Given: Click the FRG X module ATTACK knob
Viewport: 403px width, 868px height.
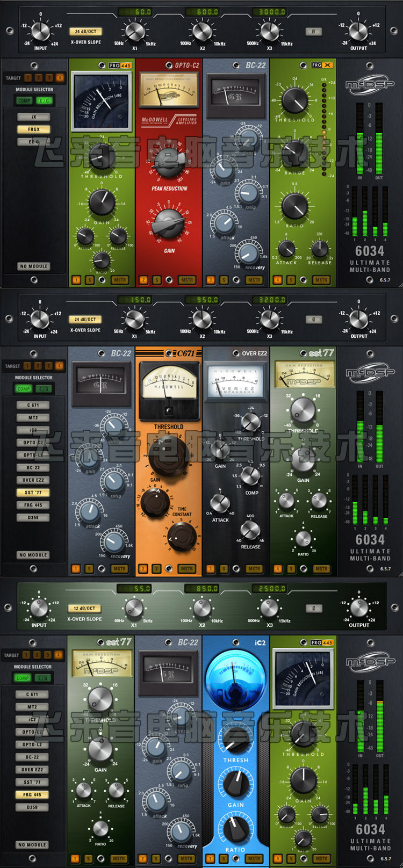Looking at the screenshot, I should pos(286,249).
